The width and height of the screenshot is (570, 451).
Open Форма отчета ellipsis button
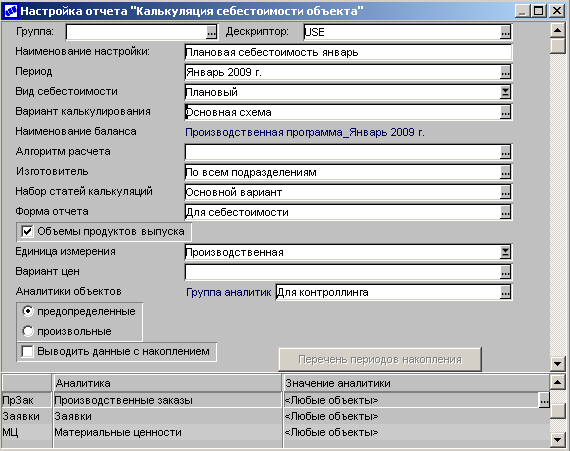[505, 212]
